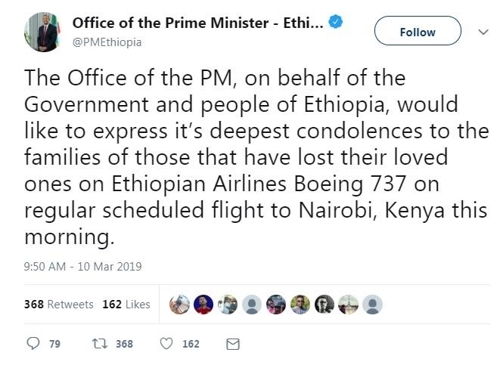This screenshot has height=365, width=500.
Task: Expand the tweet options chevron menu
Action: [483, 32]
